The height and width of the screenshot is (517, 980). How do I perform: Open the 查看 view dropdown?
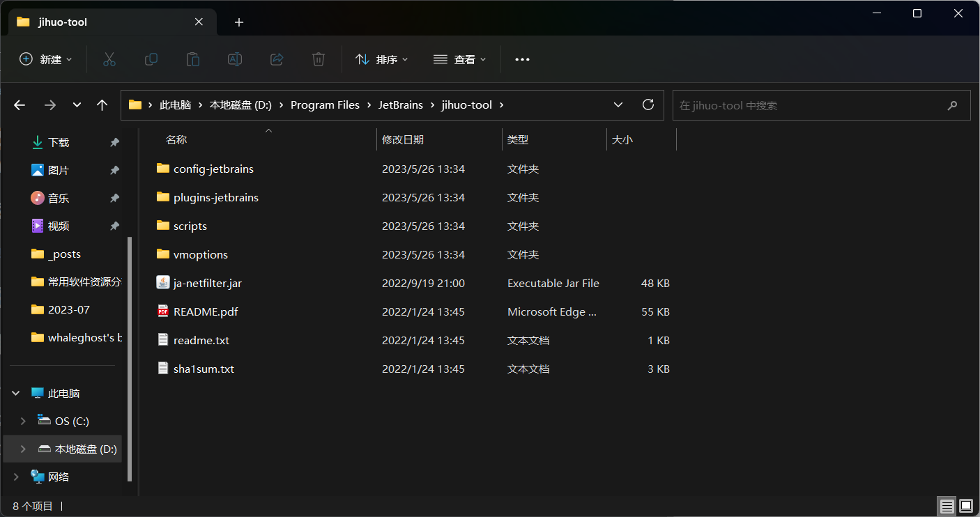pos(460,59)
